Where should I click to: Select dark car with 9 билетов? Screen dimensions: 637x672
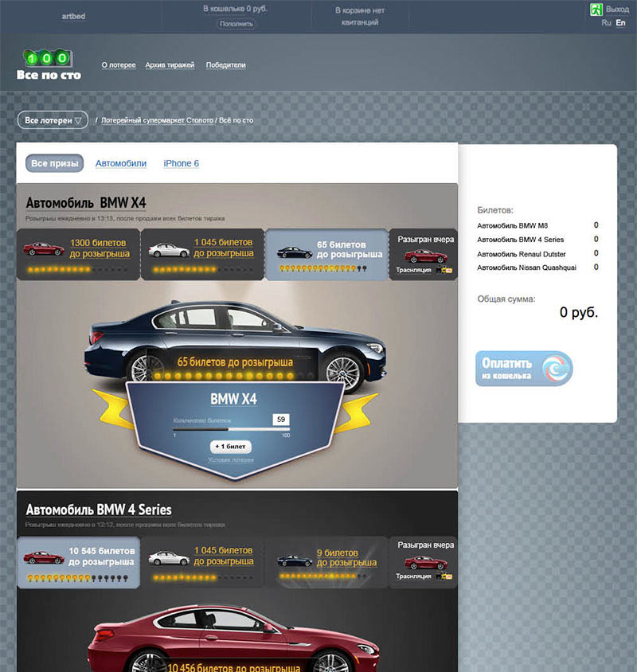[294, 560]
